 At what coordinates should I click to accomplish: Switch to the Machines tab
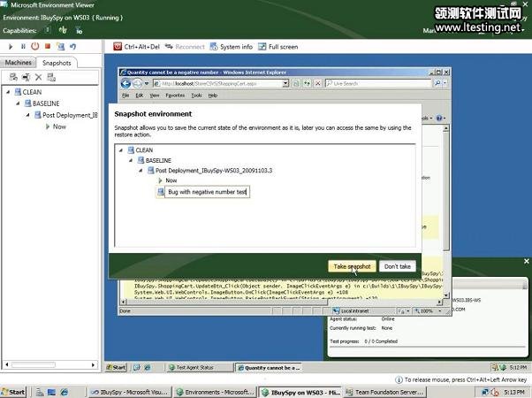19,63
